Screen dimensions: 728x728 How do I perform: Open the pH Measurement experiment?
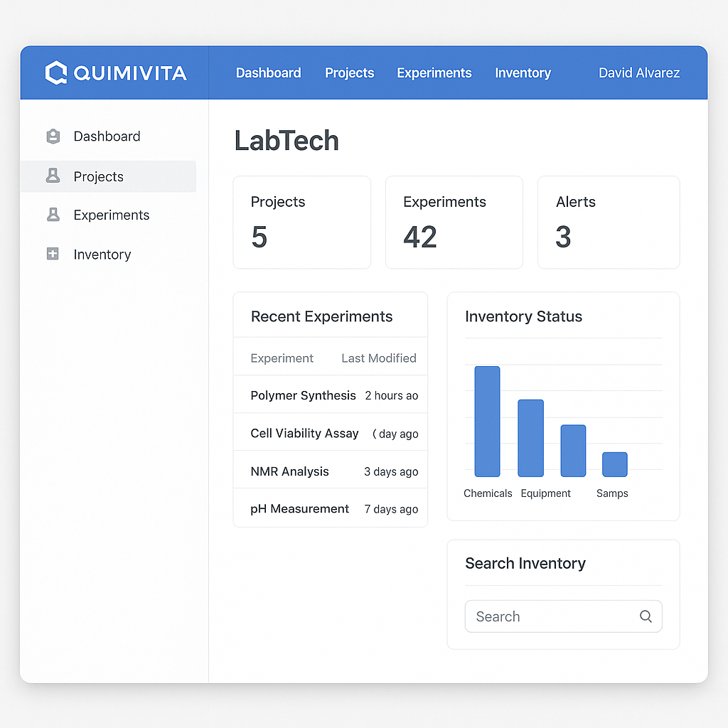299,509
